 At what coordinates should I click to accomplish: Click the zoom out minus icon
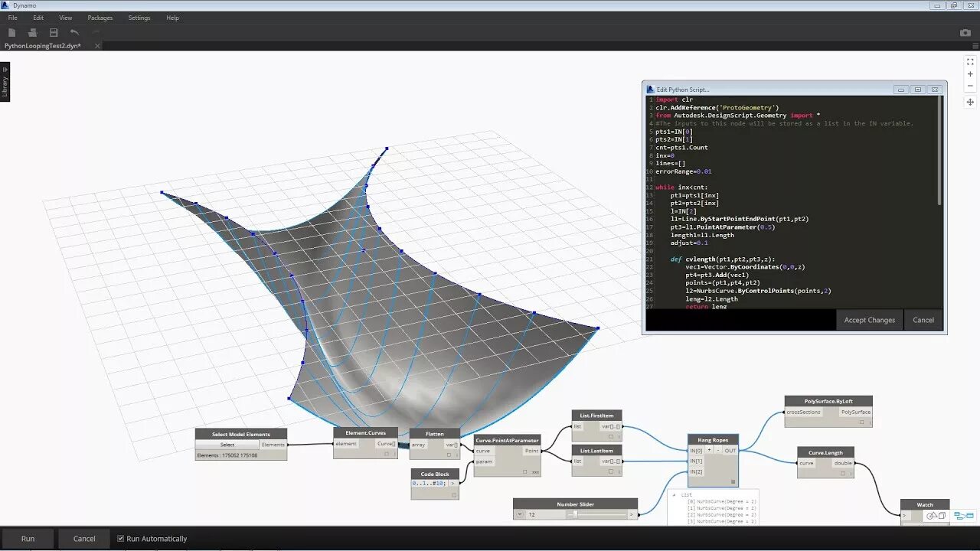pyautogui.click(x=971, y=86)
